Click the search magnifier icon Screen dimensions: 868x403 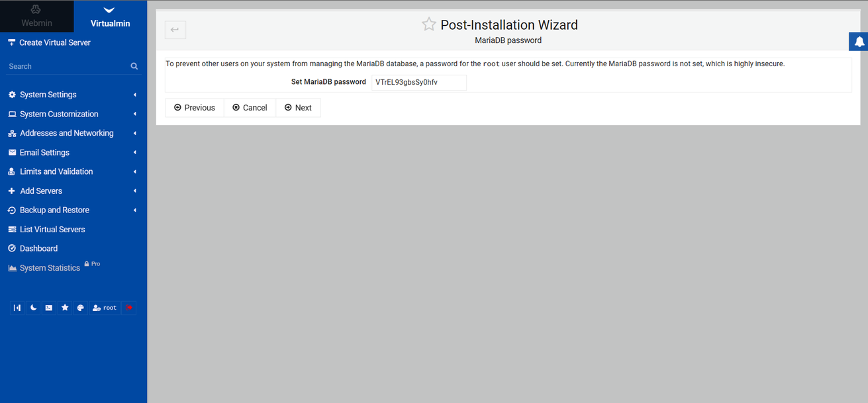coord(134,66)
